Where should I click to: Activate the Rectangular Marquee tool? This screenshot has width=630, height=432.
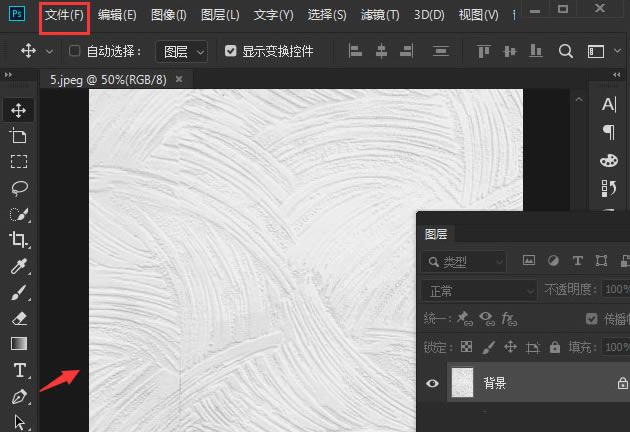[19, 162]
